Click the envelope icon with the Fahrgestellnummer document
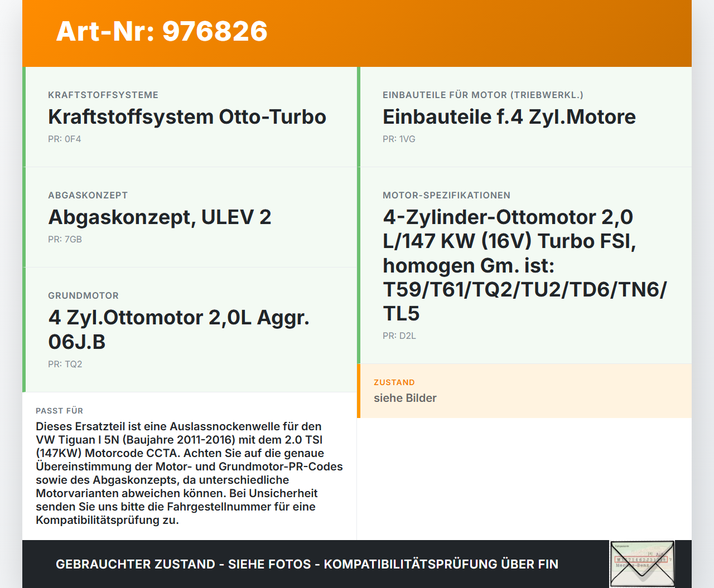The height and width of the screenshot is (588, 714). click(642, 564)
